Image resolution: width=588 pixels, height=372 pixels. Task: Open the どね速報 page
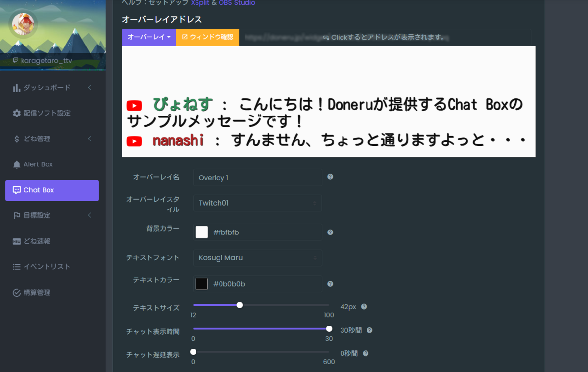(x=52, y=241)
